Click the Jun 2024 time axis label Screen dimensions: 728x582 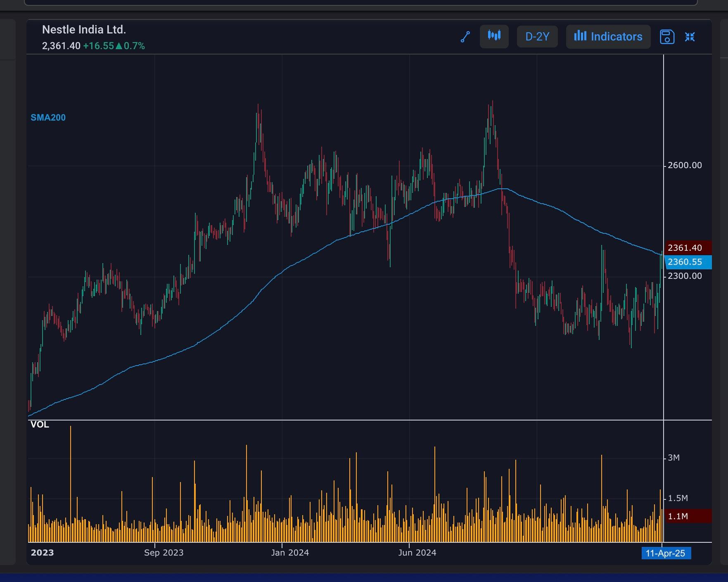(x=417, y=553)
